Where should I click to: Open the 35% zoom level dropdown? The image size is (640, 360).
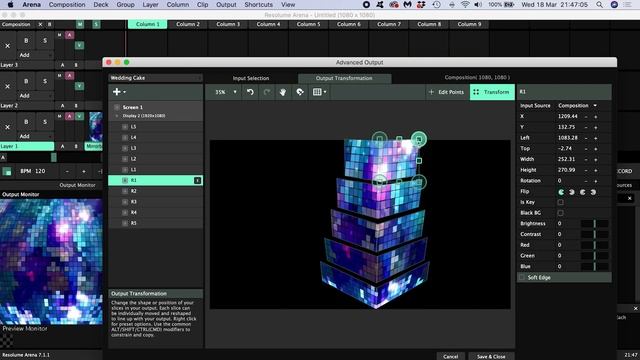[225, 92]
